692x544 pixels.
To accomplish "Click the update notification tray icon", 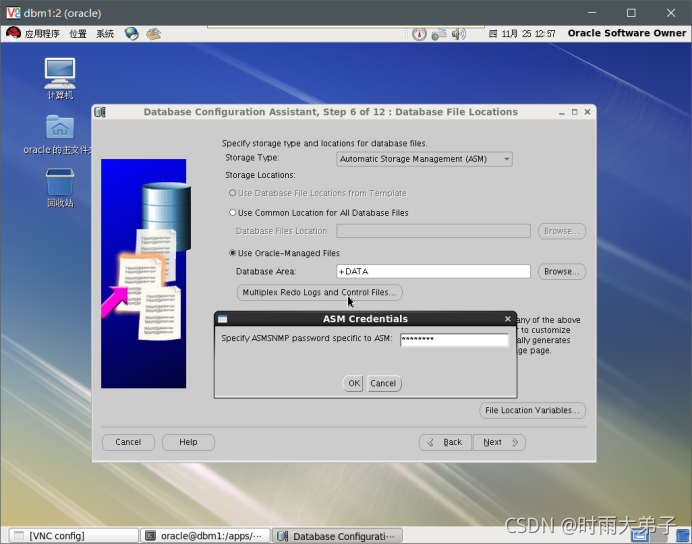I will pyautogui.click(x=419, y=34).
